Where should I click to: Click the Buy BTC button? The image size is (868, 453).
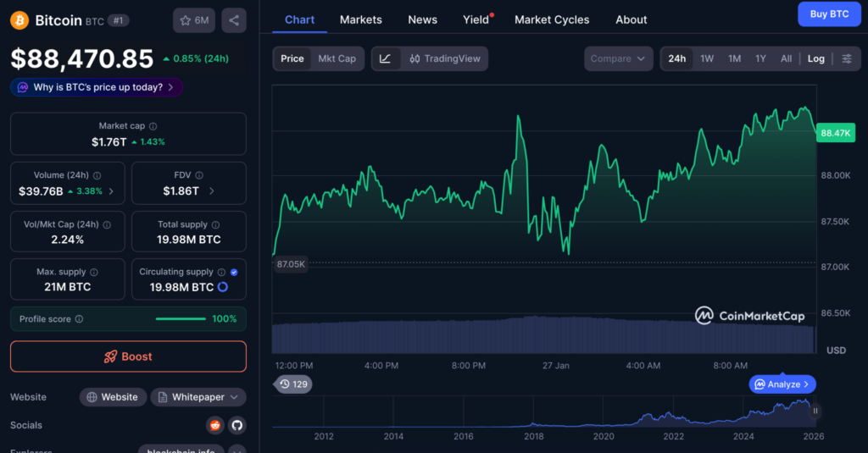coord(828,14)
